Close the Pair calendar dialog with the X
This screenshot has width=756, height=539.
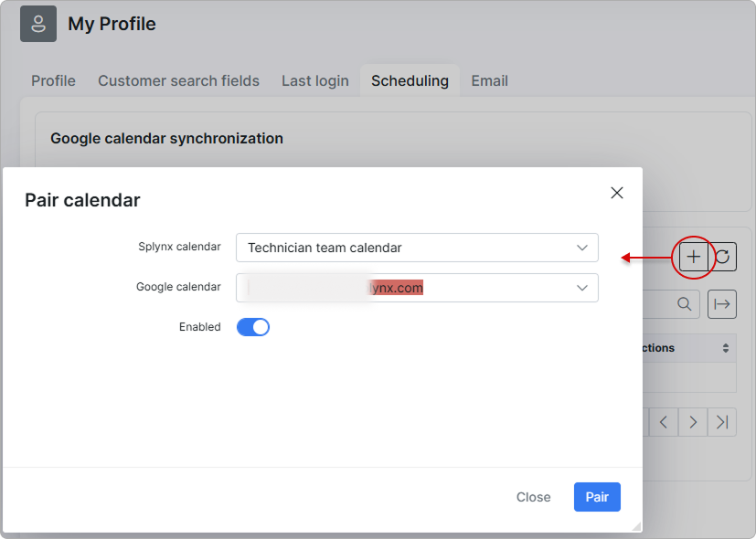coord(617,193)
